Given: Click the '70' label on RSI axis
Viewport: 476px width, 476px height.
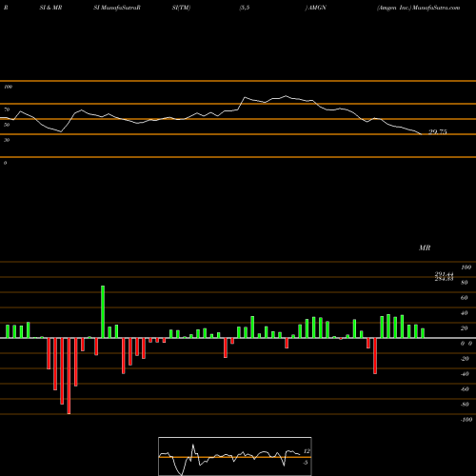Looking at the screenshot, I should (7, 109).
